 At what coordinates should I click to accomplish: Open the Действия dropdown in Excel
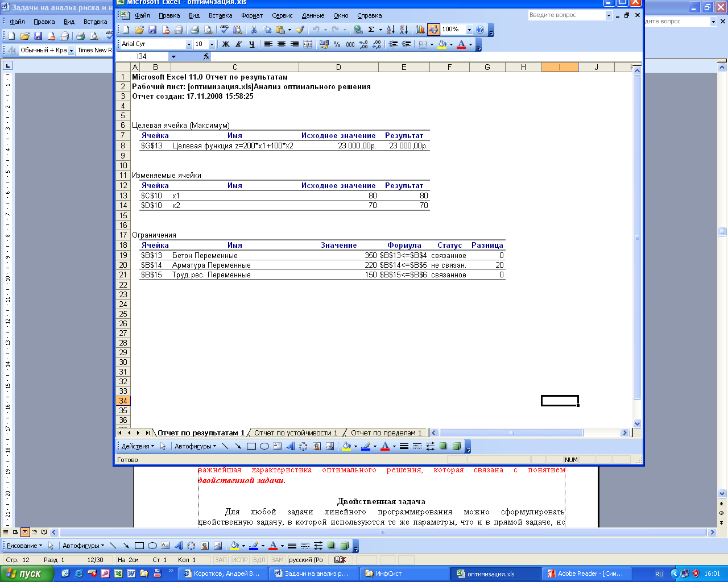pyautogui.click(x=138, y=446)
